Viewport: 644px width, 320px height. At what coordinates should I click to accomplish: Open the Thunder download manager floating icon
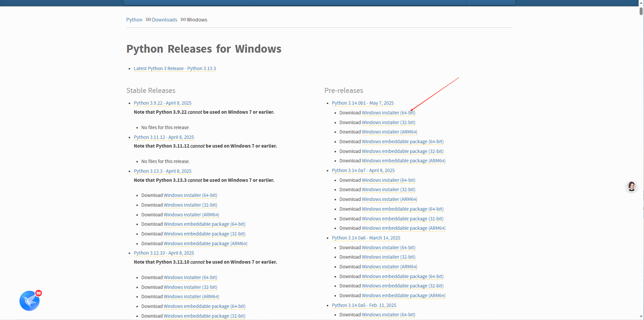point(30,301)
